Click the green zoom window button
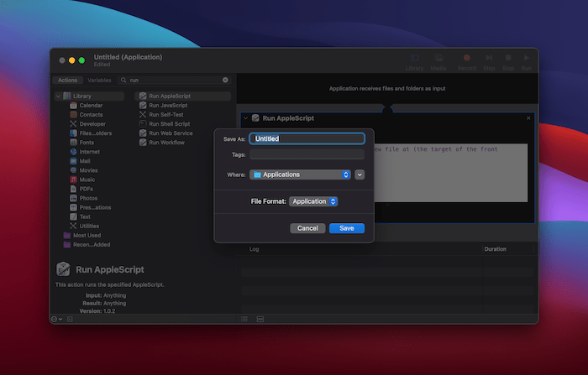 (x=81, y=60)
